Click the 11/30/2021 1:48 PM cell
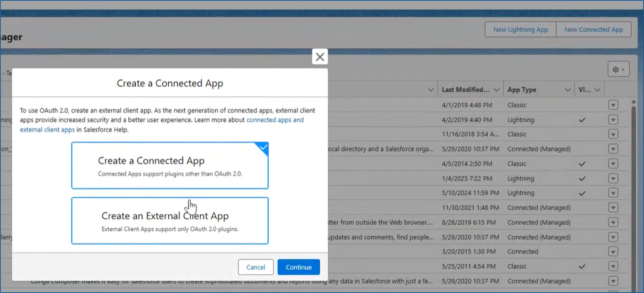Viewport: 644px width, 293px height. 470,207
